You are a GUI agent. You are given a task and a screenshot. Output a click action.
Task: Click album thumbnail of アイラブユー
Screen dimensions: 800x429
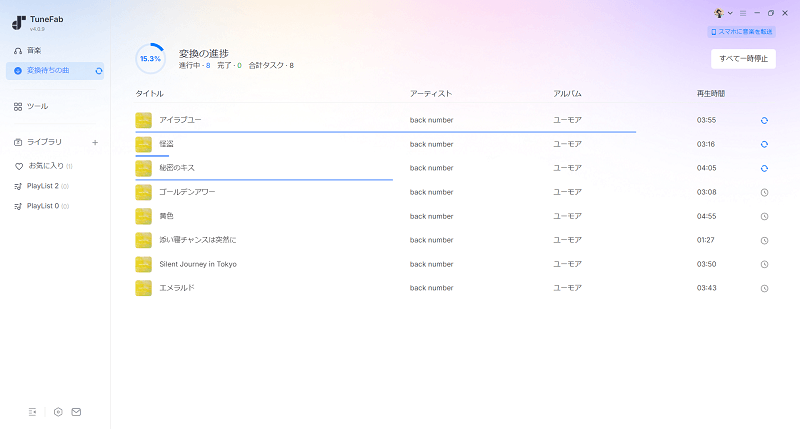(143, 120)
